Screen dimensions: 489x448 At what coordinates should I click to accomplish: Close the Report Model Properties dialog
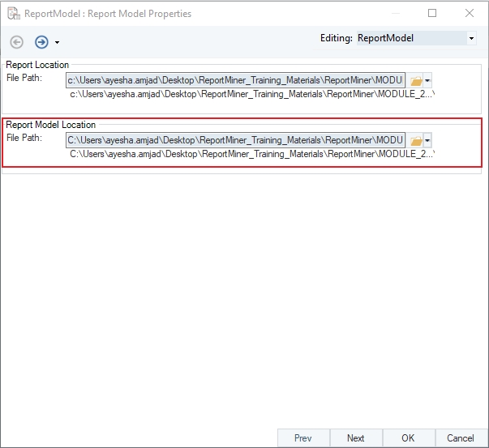coord(470,14)
